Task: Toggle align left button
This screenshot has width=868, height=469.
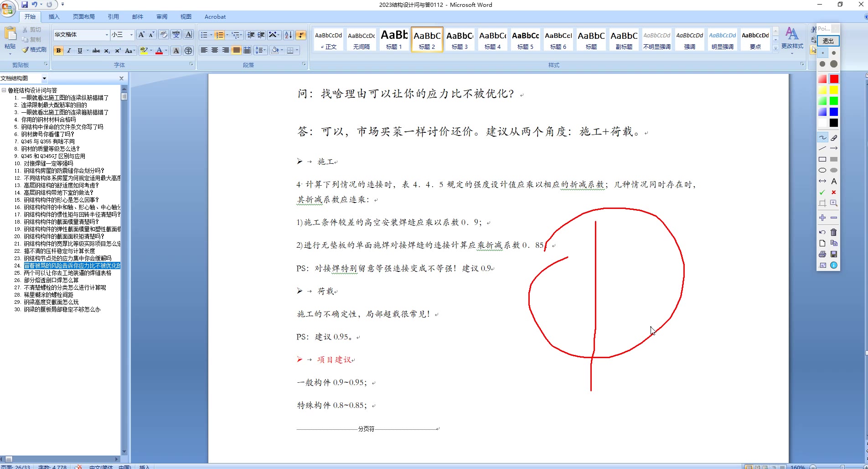Action: (204, 50)
